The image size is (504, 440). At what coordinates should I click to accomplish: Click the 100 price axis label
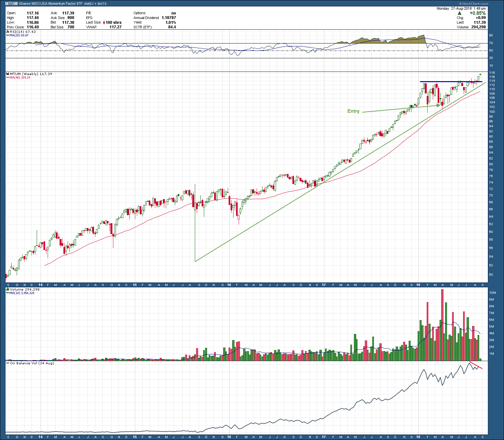click(x=492, y=112)
